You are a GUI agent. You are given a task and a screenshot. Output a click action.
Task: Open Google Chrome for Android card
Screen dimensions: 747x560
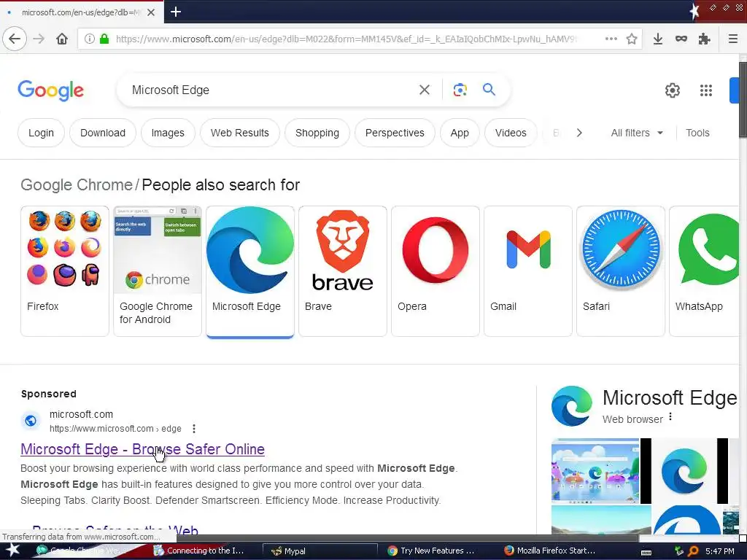pos(158,271)
